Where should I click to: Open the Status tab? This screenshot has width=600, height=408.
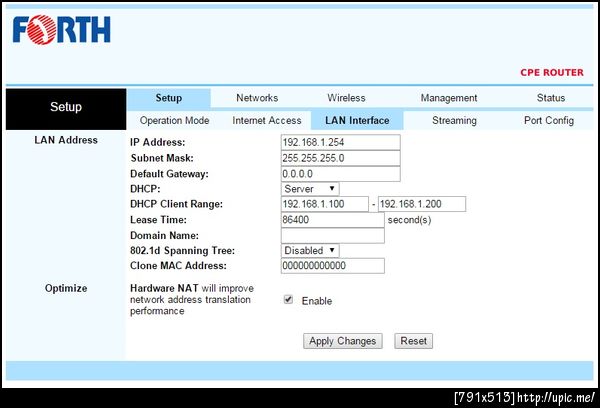click(x=551, y=98)
